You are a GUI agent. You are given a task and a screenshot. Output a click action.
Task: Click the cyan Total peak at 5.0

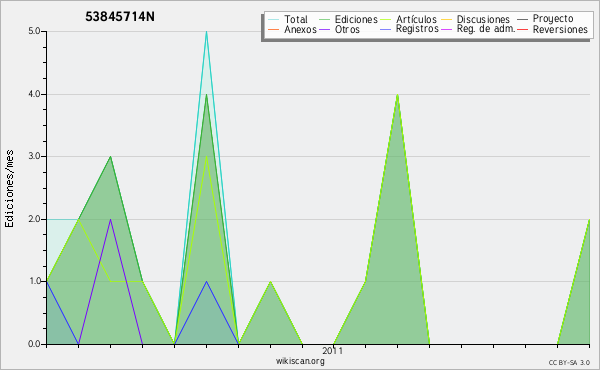pyautogui.click(x=207, y=32)
